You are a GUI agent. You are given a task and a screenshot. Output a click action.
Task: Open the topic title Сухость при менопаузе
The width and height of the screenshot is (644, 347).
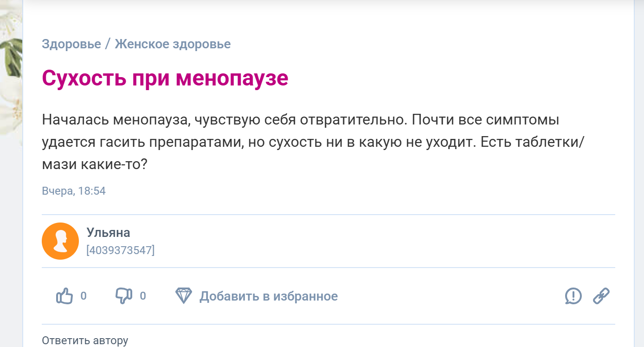(165, 78)
